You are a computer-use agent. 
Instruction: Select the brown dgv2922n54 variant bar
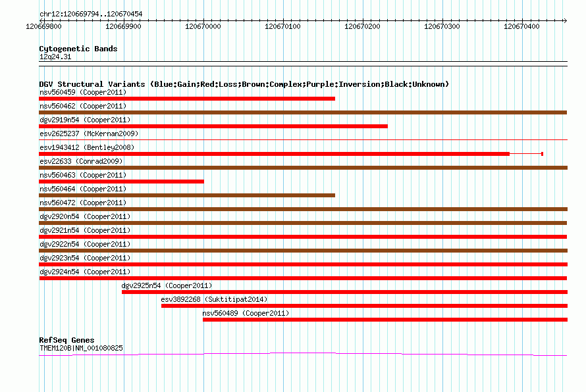pos(303,251)
